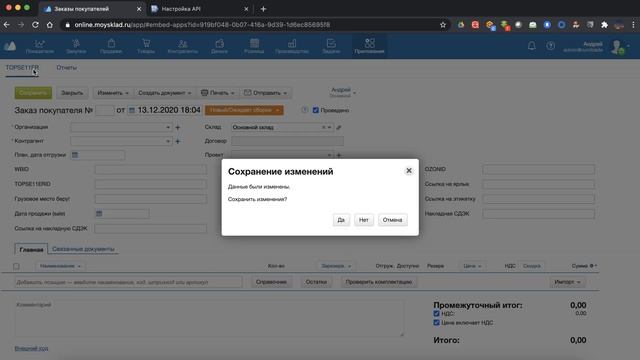Click the WBID input field

(151, 169)
